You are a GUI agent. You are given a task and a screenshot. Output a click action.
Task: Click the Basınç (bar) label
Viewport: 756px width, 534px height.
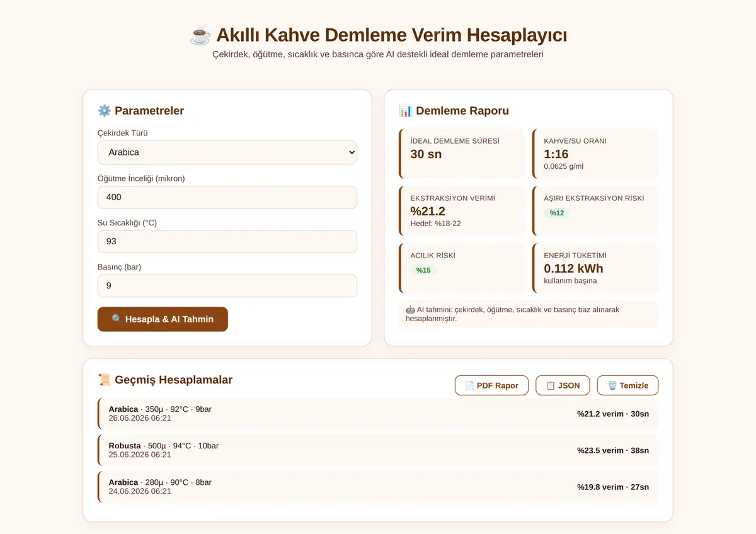click(119, 267)
